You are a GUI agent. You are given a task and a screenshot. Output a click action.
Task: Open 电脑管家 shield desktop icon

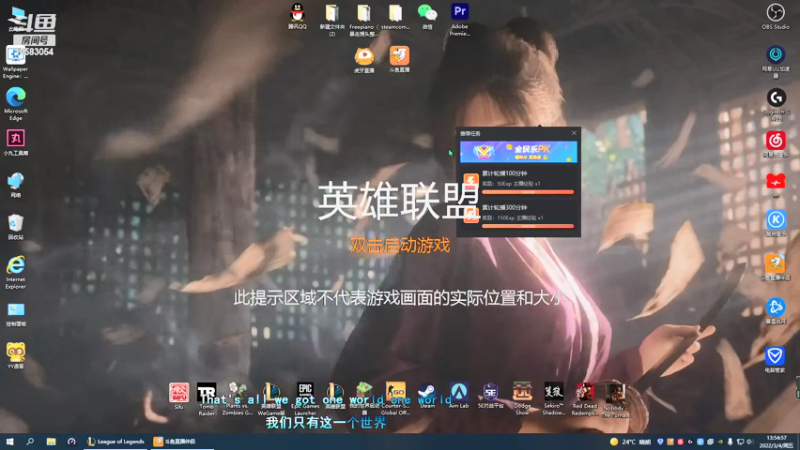[776, 359]
